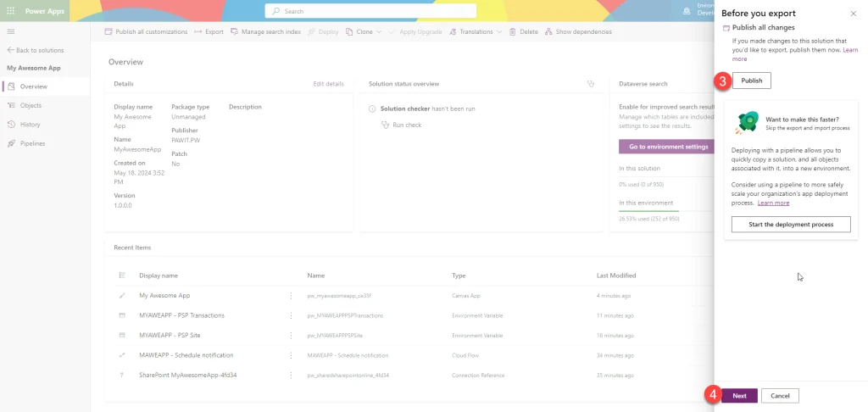868x412 pixels.
Task: Open more options for PSP Transactions row
Action: (x=291, y=315)
